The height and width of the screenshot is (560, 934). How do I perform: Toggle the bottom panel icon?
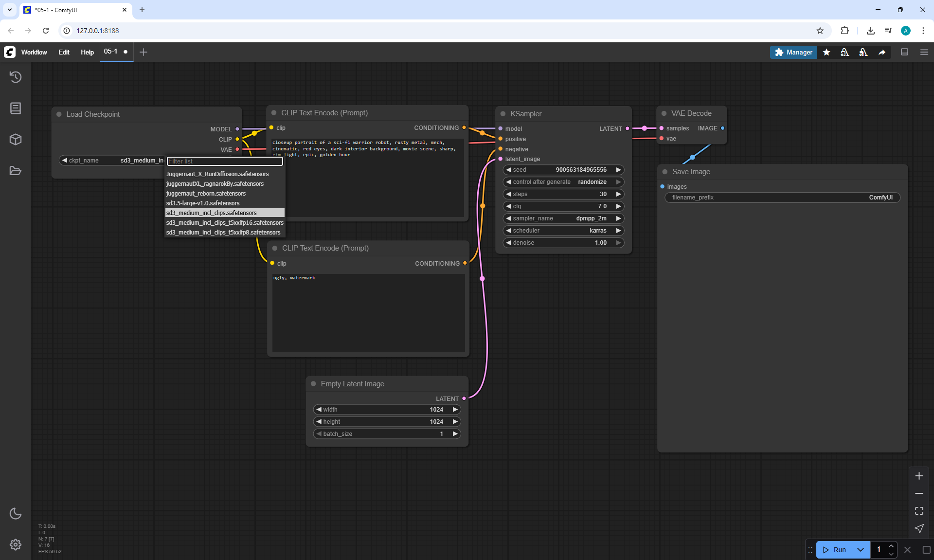click(904, 52)
